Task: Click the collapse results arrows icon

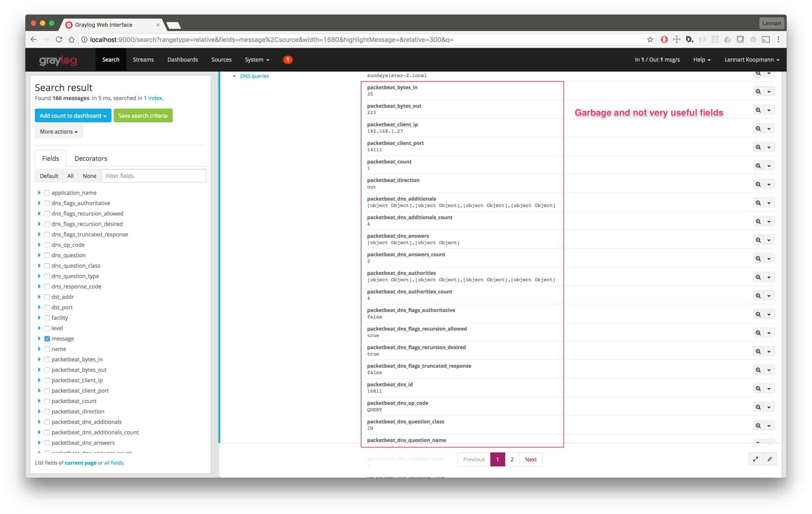Action: tap(769, 459)
